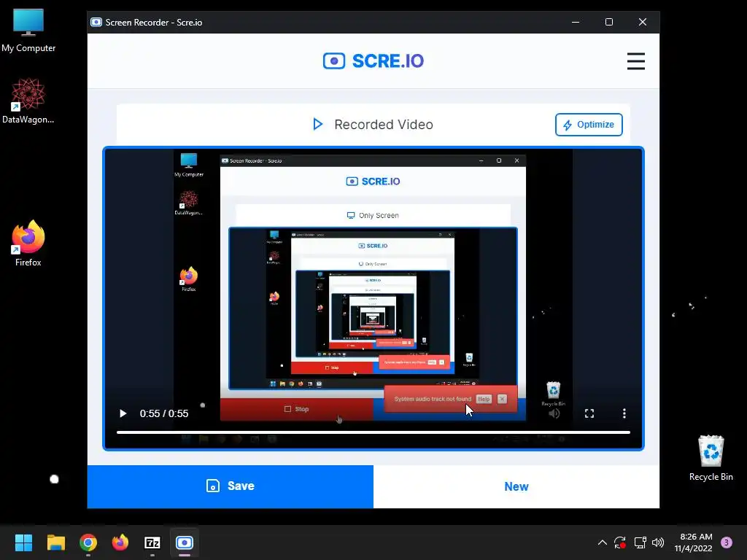Click the sync status tray icon
The width and height of the screenshot is (747, 560).
click(620, 542)
